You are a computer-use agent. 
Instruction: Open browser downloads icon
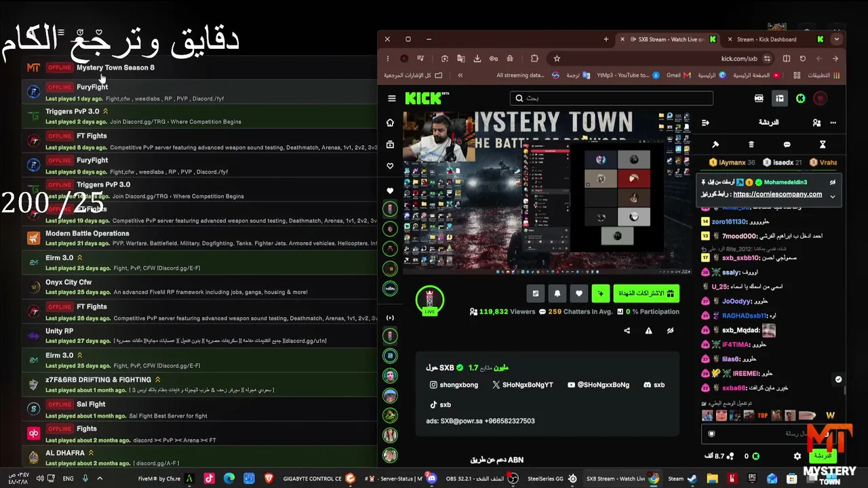(x=477, y=59)
